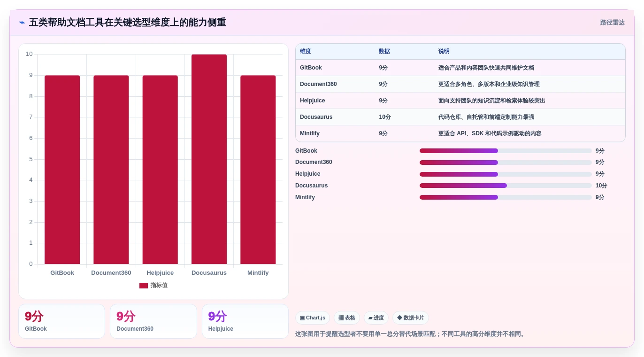The image size is (644, 357).
Task: Click the Document360 progress bar
Action: [506, 163]
